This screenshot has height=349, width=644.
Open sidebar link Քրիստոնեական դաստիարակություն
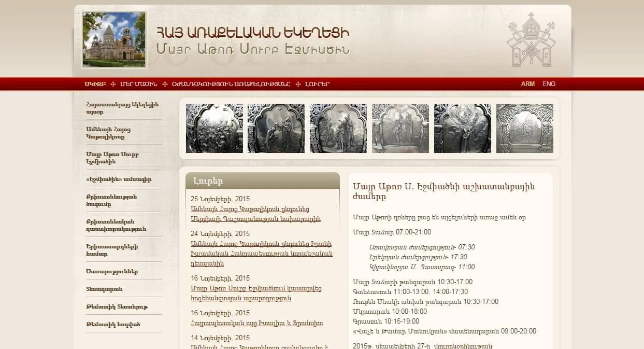(116, 225)
